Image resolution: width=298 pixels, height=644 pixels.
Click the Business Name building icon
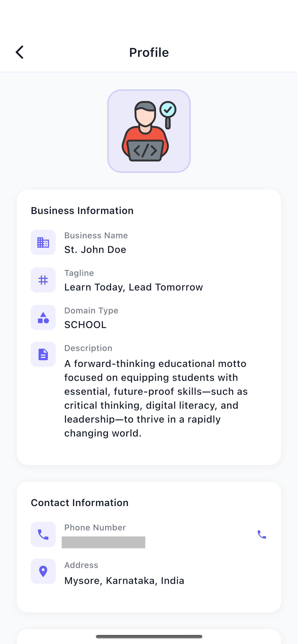point(43,242)
